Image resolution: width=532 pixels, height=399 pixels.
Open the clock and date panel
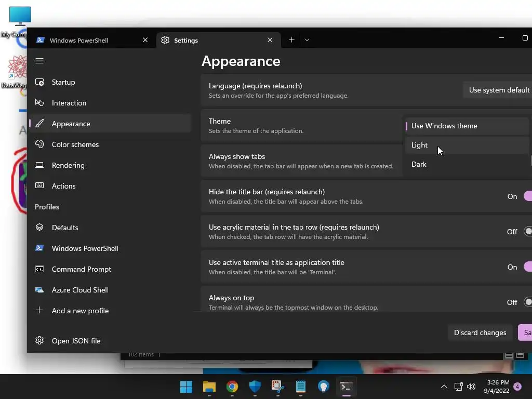point(496,387)
